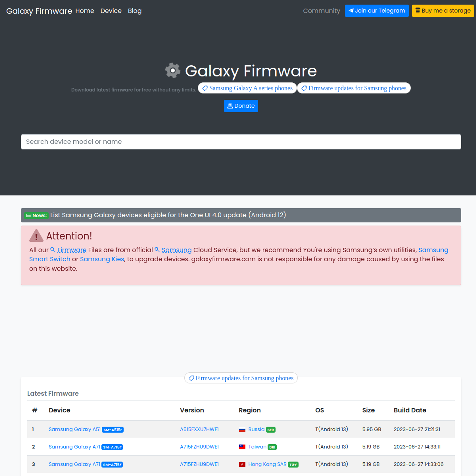This screenshot has width=476, height=476.
Task: Click the Galaxy Firmware gear icon
Action: point(172,71)
